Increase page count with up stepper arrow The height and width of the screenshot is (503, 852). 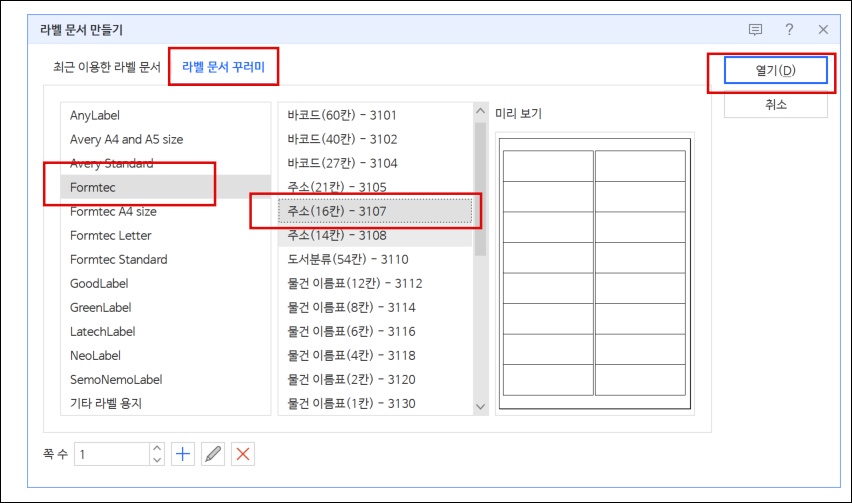(x=157, y=448)
